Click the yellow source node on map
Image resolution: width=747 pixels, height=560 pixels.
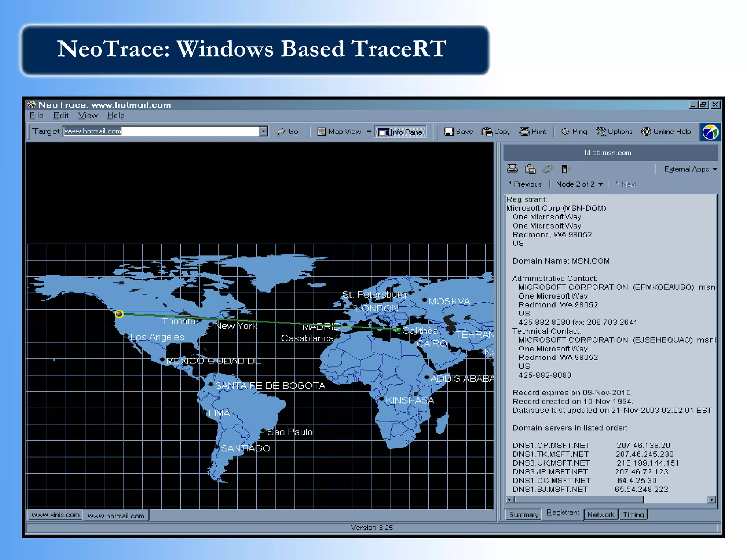coord(119,314)
